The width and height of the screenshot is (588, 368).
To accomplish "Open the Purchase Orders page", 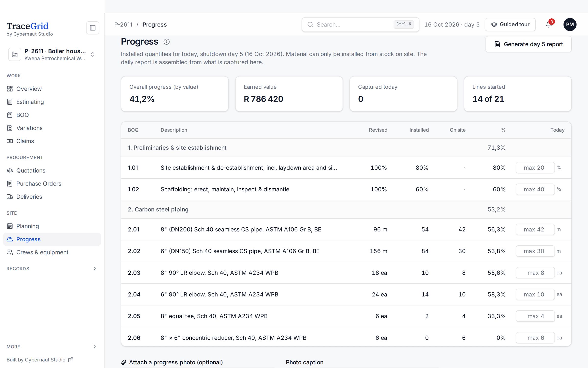I will click(x=52, y=184).
